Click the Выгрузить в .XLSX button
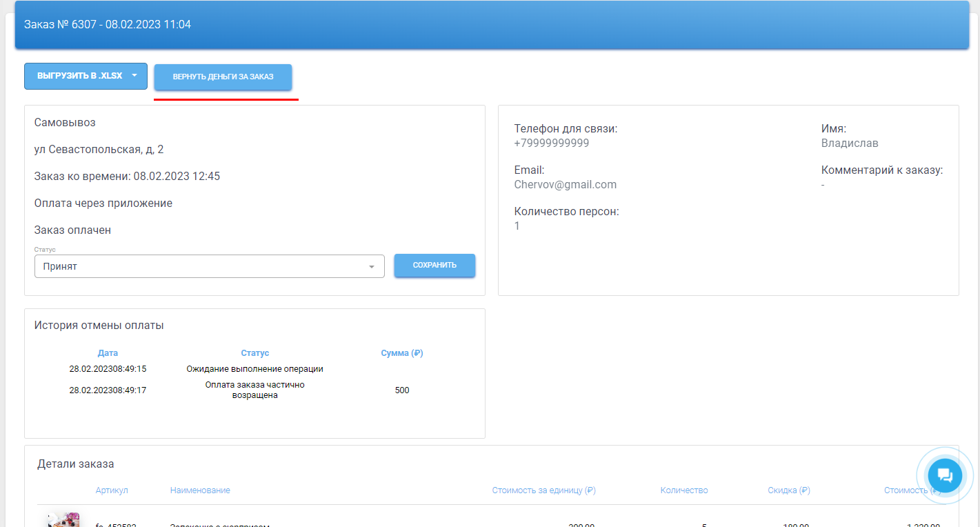Viewport: 980px width, 527px height. point(79,76)
